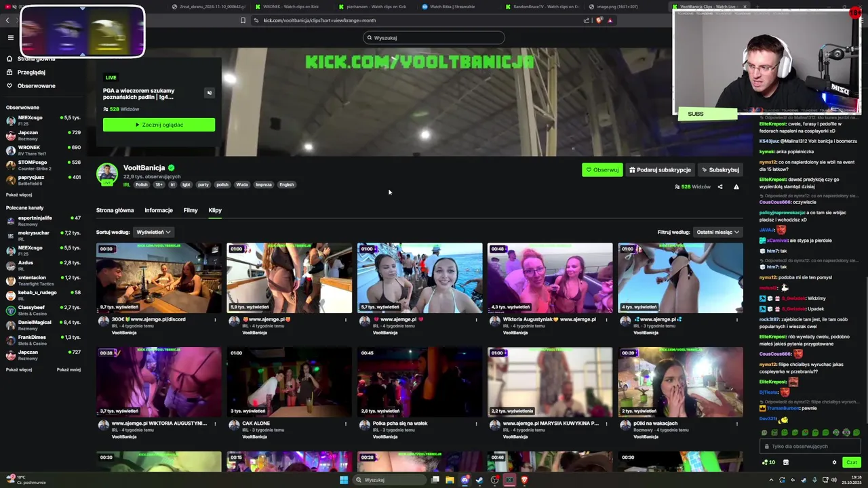This screenshot has width=868, height=488.
Task: Play the półki na wakacjach clip thumbnail
Action: 680,382
